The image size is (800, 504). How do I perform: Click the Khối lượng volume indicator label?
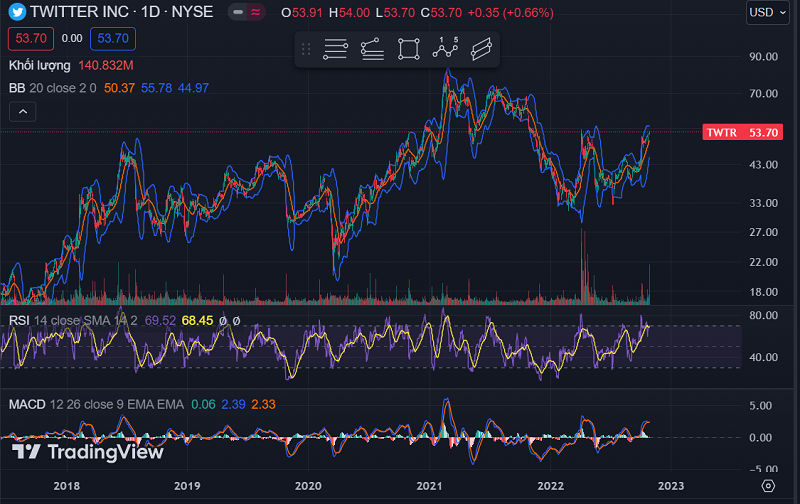pos(39,65)
